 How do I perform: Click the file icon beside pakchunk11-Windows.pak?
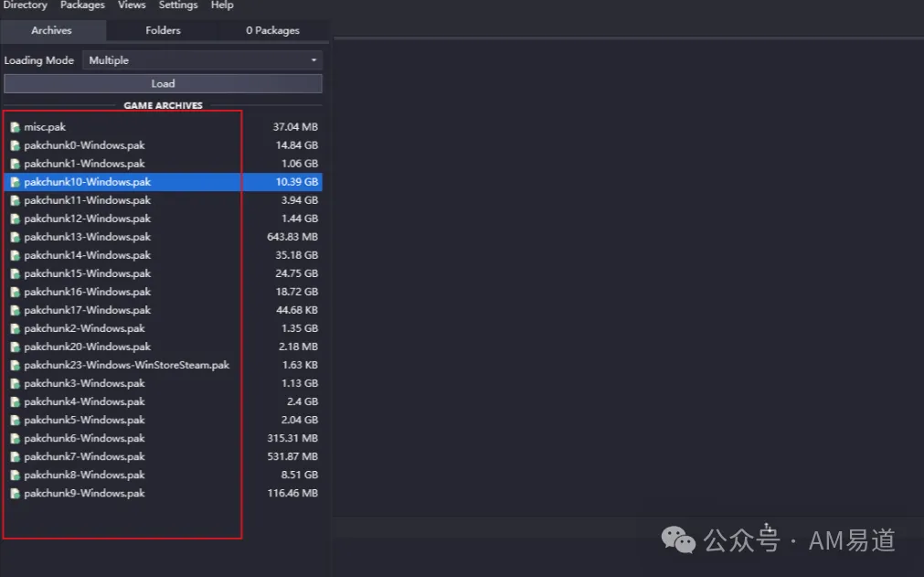16,200
